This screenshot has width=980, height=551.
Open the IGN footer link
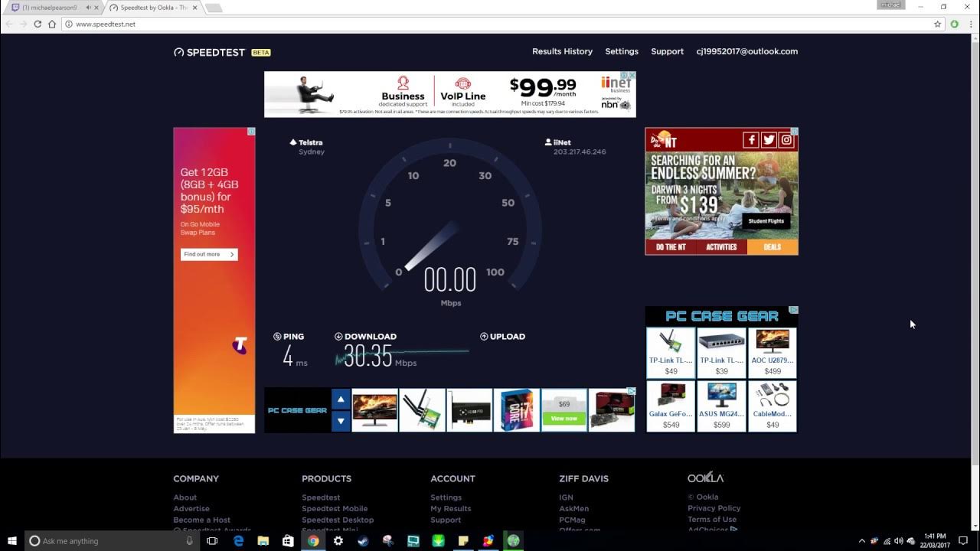(x=566, y=497)
